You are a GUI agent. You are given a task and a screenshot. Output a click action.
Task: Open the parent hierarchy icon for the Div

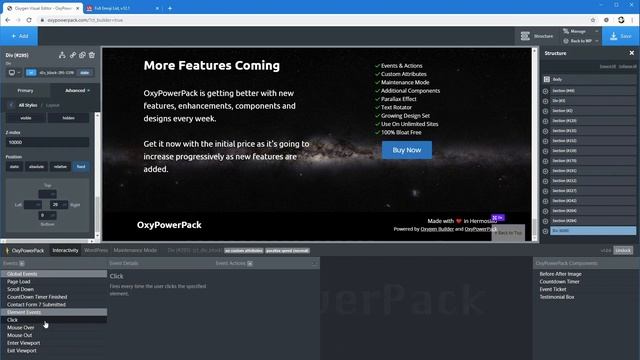click(62, 55)
